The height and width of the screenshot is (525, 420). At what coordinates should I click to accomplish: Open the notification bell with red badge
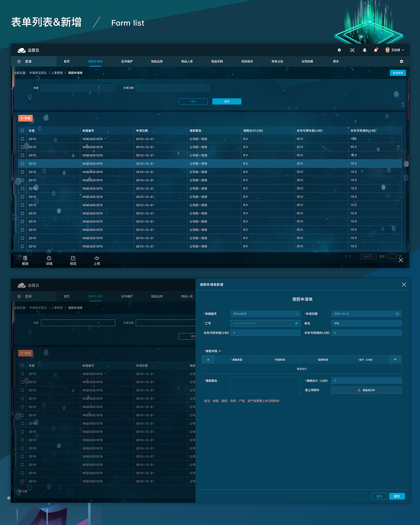click(x=376, y=50)
